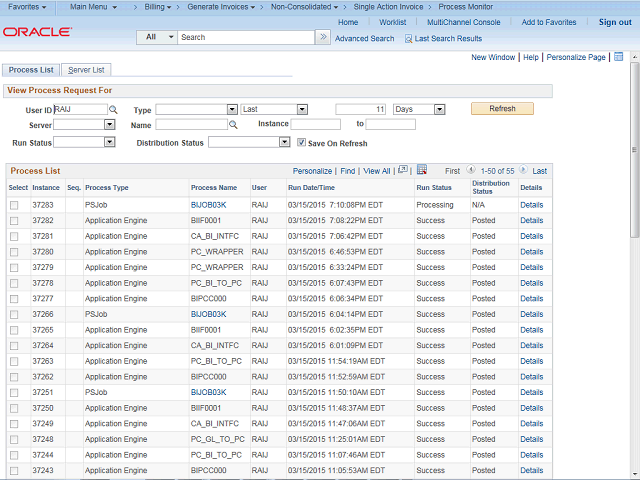Switch to the Server List tab

point(86,70)
